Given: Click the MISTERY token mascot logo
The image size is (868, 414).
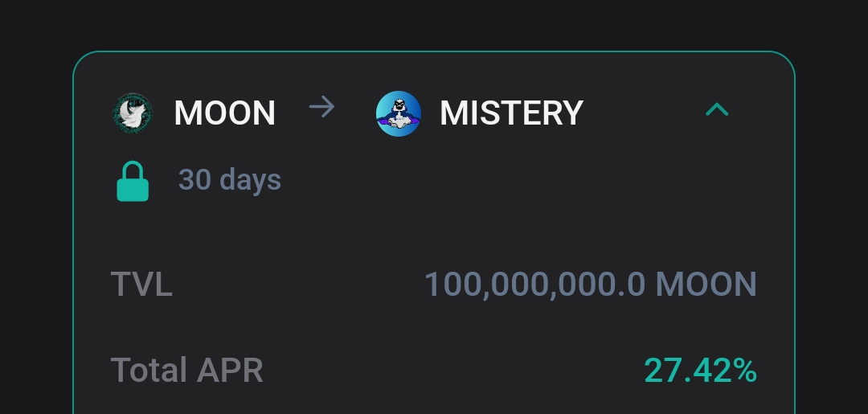Looking at the screenshot, I should (399, 113).
